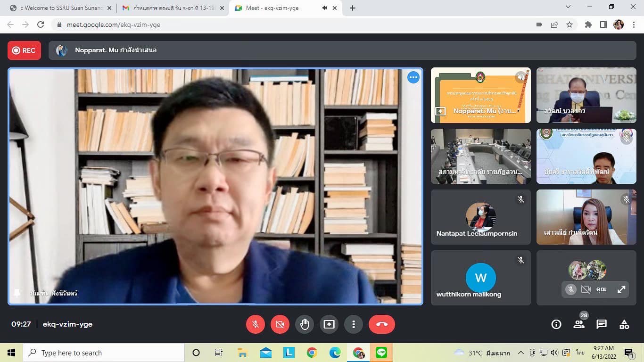Hang up the call
Screen dimensions: 644x362
click(381, 324)
